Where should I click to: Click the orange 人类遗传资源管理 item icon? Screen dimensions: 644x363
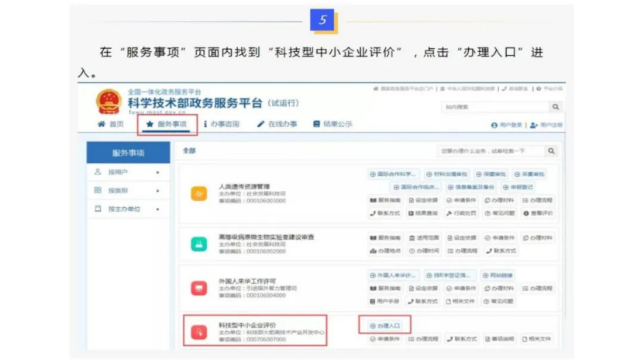tap(199, 194)
